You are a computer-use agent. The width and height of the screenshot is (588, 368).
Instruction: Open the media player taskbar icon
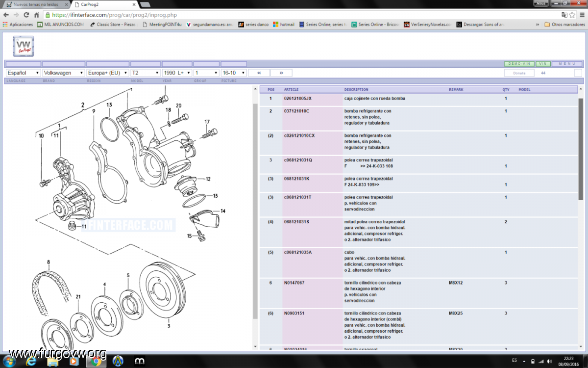click(74, 361)
